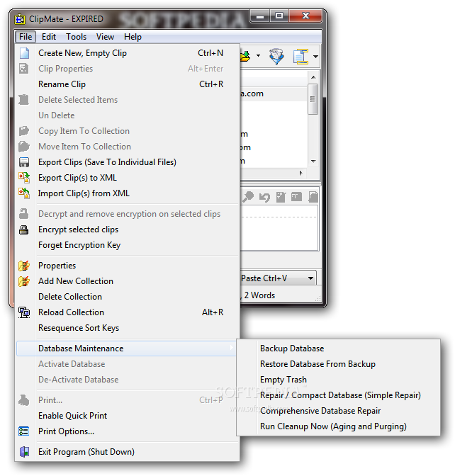Click the Decrypt open padlock icon
This screenshot has width=455, height=476.
tap(23, 214)
